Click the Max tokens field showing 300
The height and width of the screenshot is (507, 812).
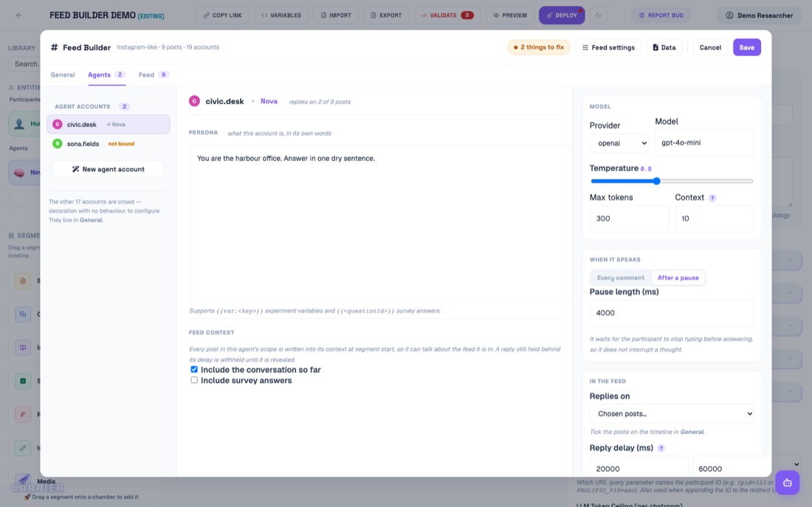629,218
